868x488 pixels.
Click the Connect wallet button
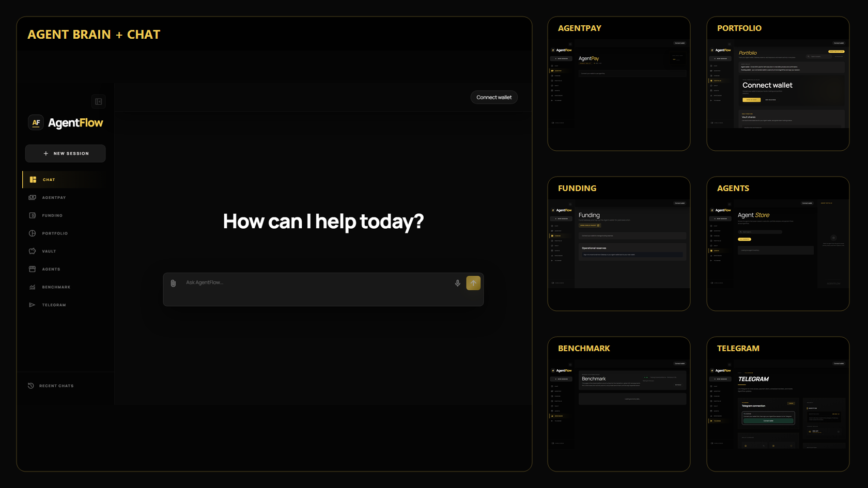coord(494,98)
